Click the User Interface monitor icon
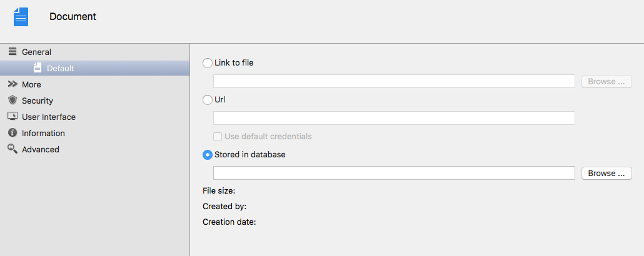This screenshot has width=644, height=256. (13, 117)
